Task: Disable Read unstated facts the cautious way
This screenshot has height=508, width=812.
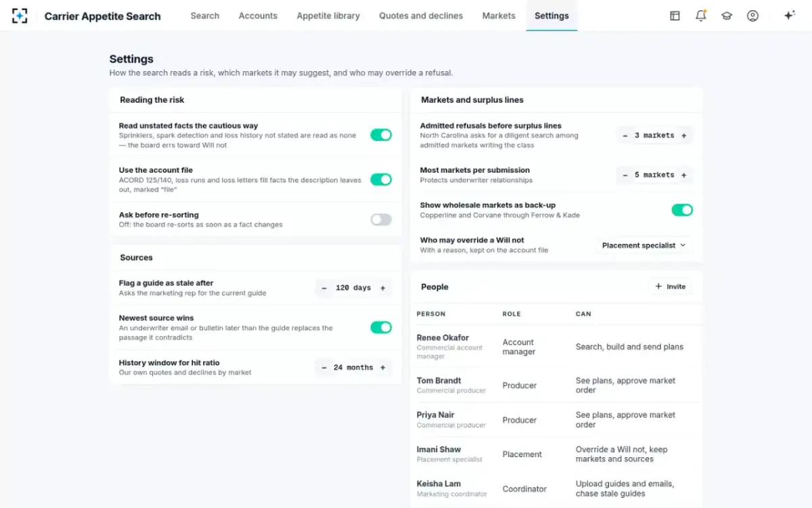Action: [x=381, y=135]
